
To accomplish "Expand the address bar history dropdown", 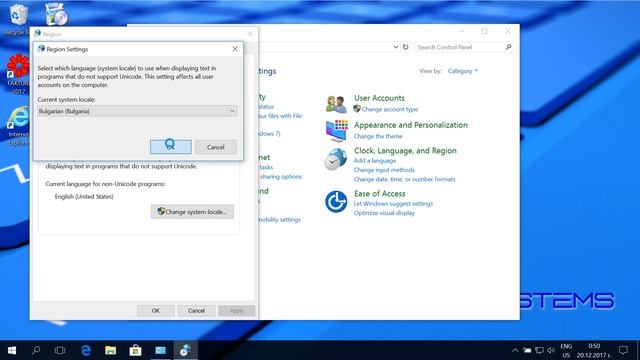I will [x=396, y=47].
